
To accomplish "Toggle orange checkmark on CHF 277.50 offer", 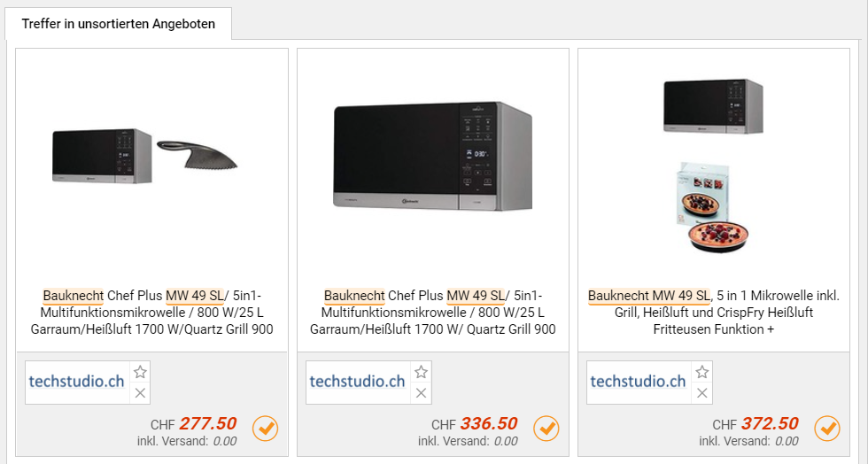I will pyautogui.click(x=266, y=429).
